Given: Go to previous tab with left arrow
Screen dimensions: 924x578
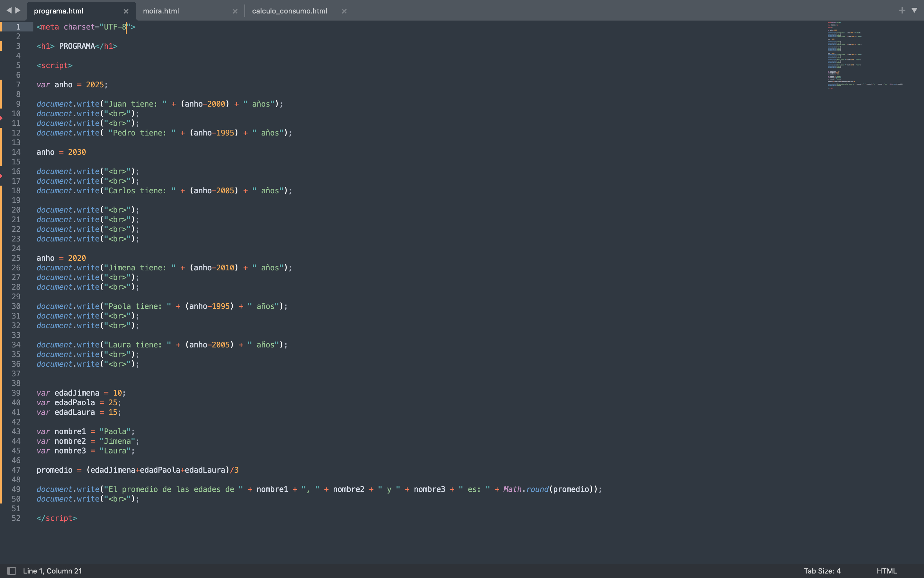Looking at the screenshot, I should pyautogui.click(x=9, y=10).
